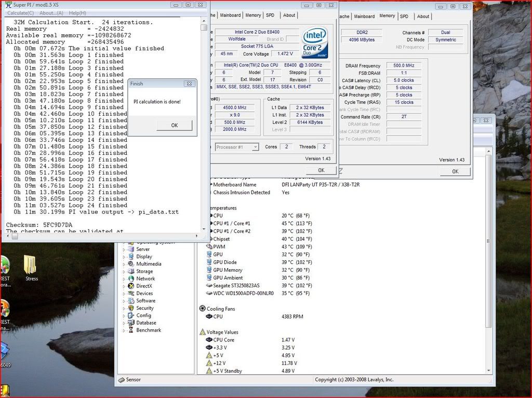Expand the Display node arrow in the Everest tree
This screenshot has width=532, height=398.
(x=124, y=257)
